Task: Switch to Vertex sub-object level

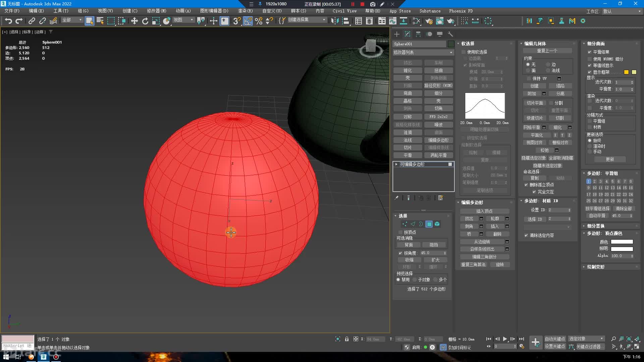Action: 405,224
